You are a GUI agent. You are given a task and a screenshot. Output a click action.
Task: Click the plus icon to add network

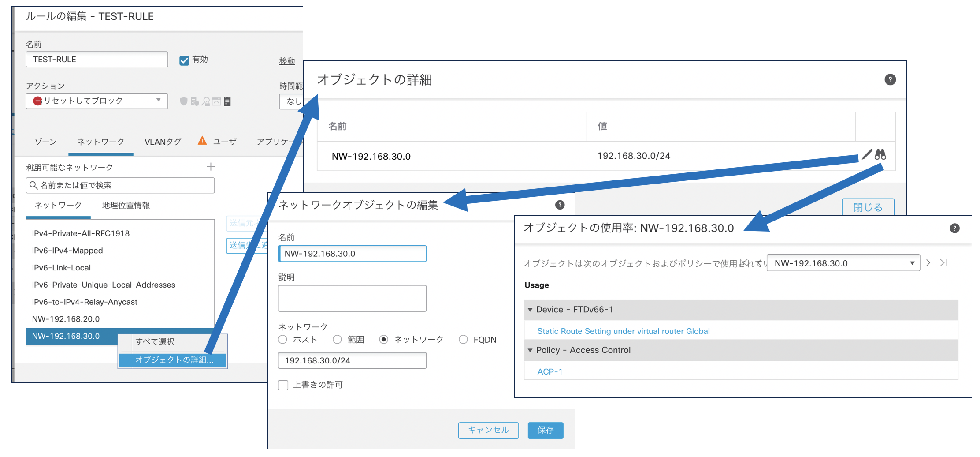(x=211, y=167)
